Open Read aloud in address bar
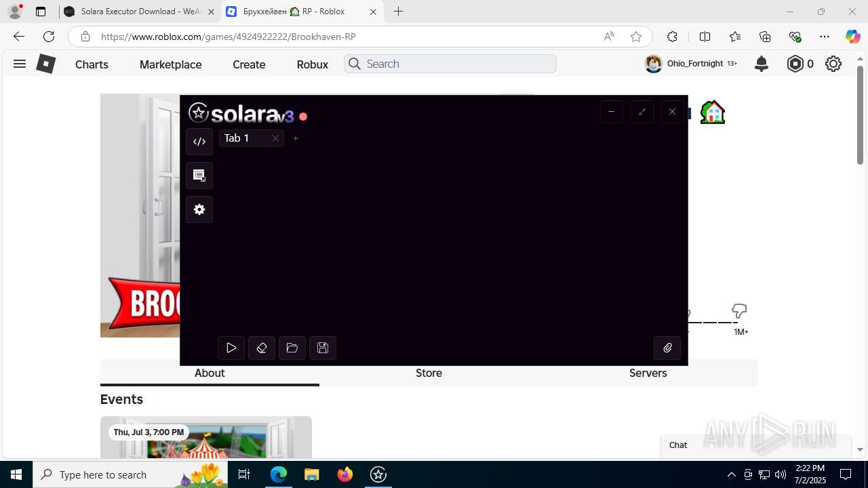868x488 pixels. pos(609,37)
